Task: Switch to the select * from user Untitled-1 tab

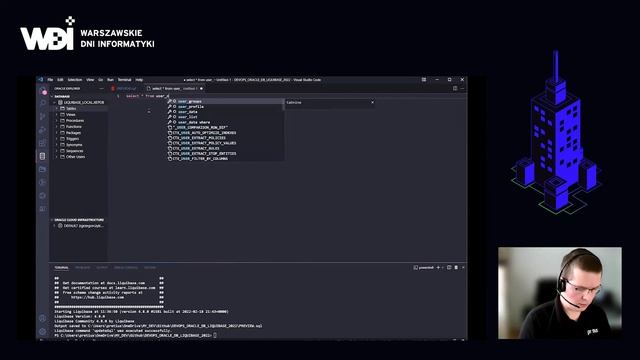Action: tap(175, 89)
